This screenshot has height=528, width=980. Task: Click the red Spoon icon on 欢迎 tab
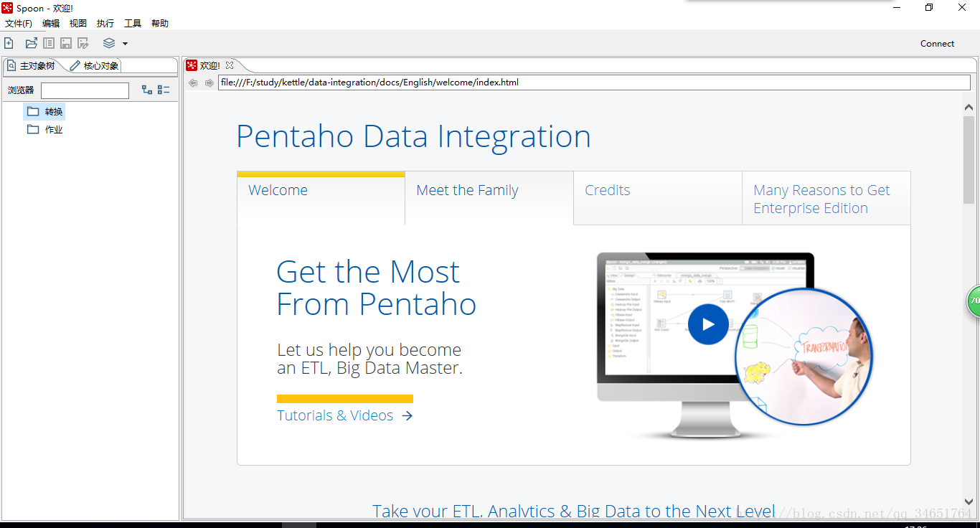pos(192,65)
